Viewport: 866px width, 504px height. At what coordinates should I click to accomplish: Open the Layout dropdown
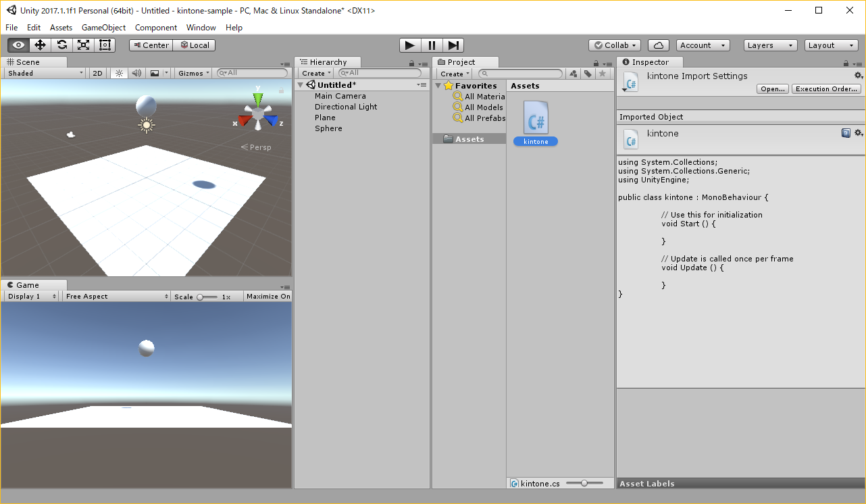click(832, 45)
